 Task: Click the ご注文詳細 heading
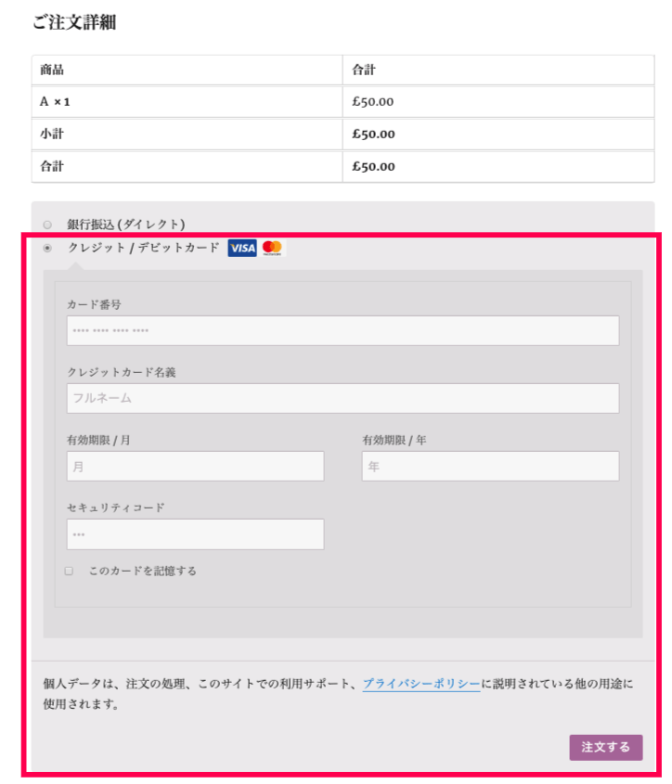coord(74,22)
